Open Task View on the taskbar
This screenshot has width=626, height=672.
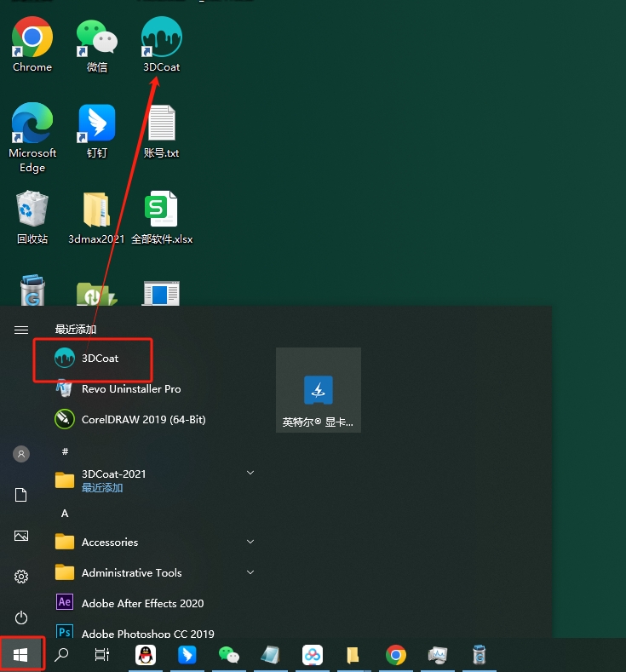[102, 654]
